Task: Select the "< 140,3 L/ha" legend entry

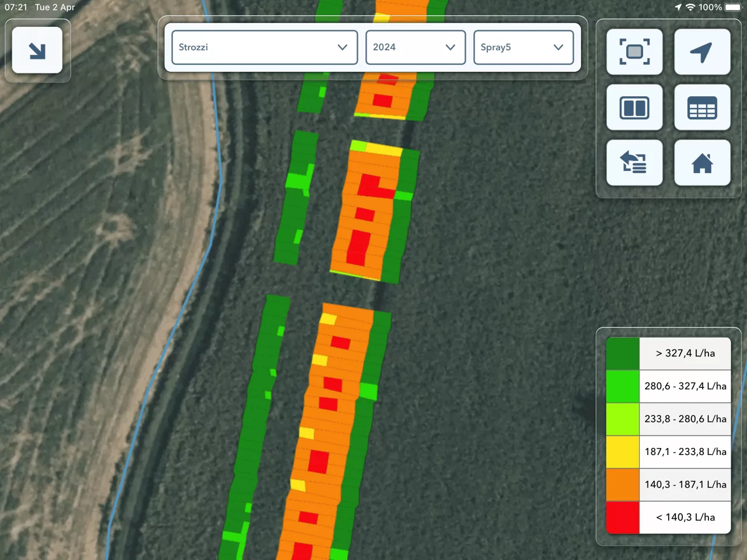Action: pos(685,517)
